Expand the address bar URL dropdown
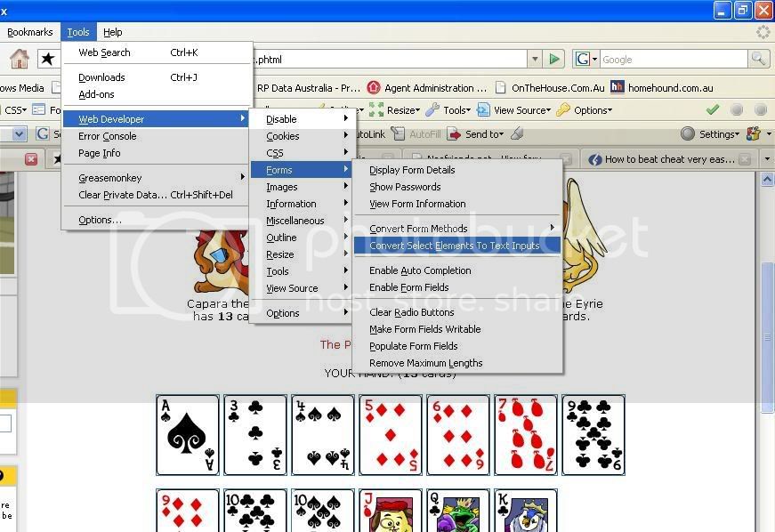The height and width of the screenshot is (532, 775). pyautogui.click(x=534, y=60)
